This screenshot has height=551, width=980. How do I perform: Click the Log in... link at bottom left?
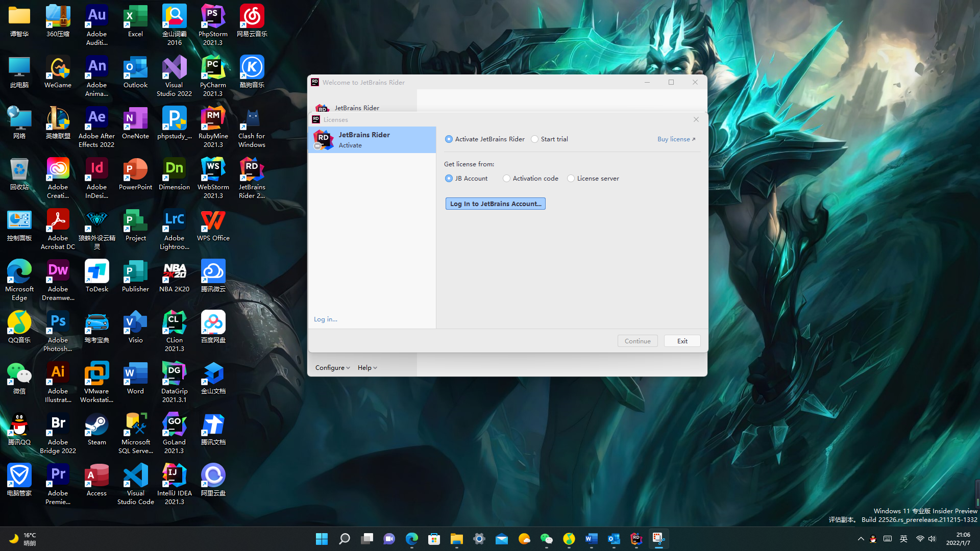(x=325, y=319)
